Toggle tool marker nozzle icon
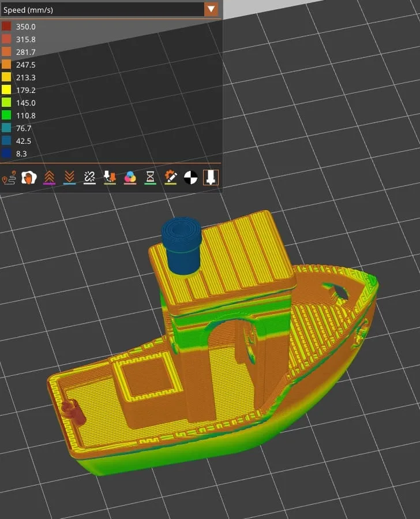Viewport: 420px width, 519px height. pos(211,177)
